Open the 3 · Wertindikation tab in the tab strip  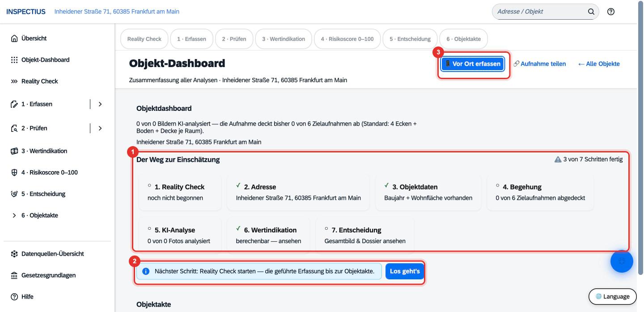pos(284,39)
